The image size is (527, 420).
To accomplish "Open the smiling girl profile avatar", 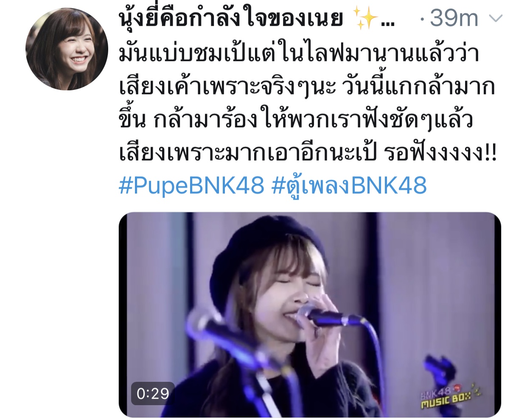I will 67,49.
